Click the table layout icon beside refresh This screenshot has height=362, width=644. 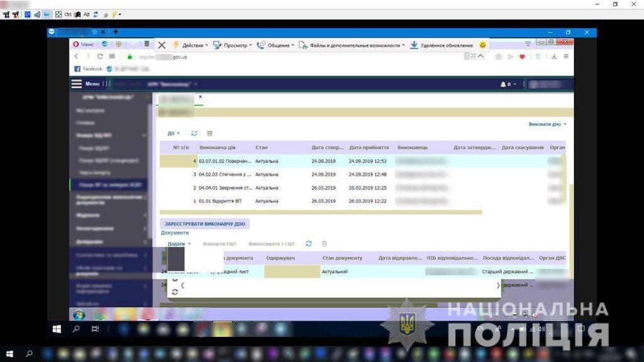coord(209,133)
